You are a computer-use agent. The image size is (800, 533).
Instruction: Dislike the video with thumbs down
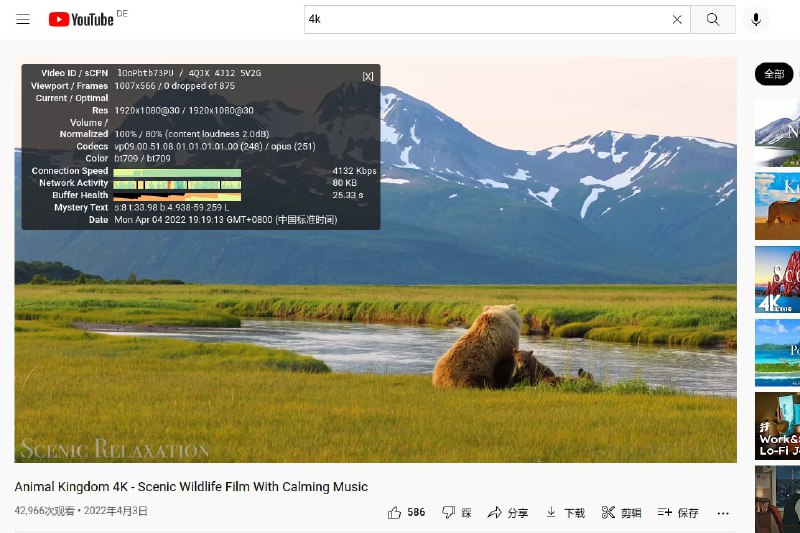457,512
